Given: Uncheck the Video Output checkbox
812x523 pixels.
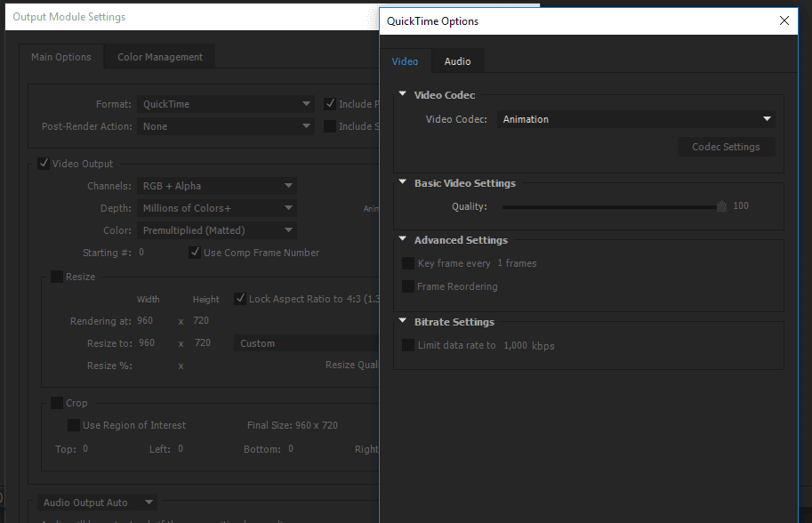Looking at the screenshot, I should (x=44, y=164).
